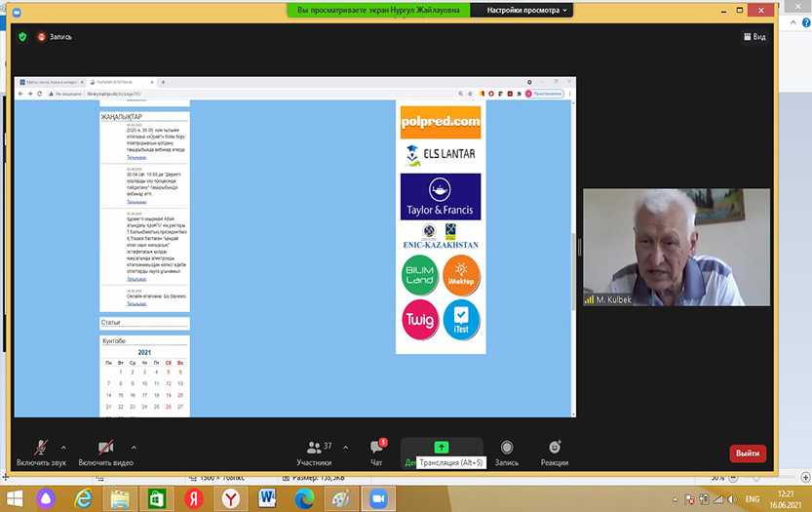Open Microsoft Store from taskbar
Viewport: 812px width, 512px height.
coord(157,499)
